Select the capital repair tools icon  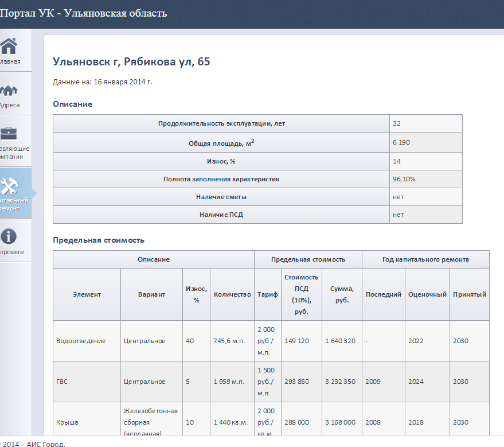(x=9, y=186)
